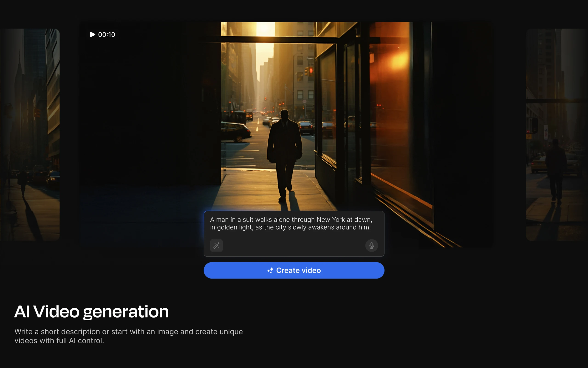Click the Create video button
The image size is (588, 368).
294,270
